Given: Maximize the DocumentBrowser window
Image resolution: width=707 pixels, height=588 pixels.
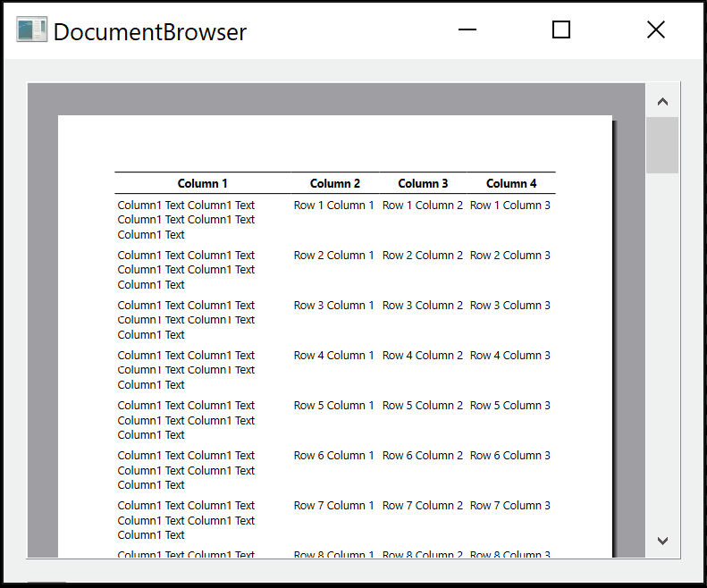Looking at the screenshot, I should click(x=561, y=30).
